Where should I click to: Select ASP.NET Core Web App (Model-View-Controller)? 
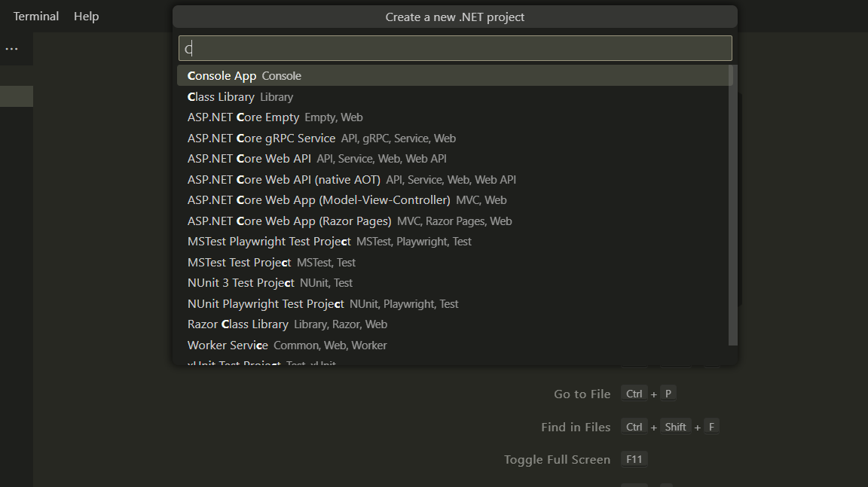454,200
